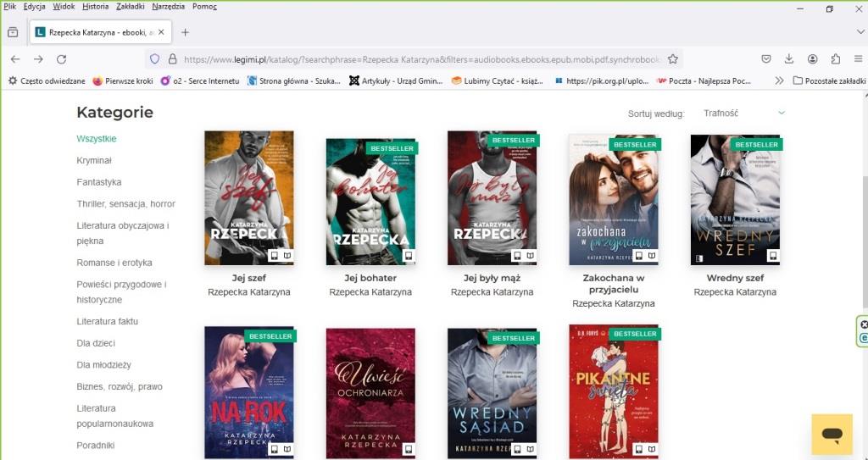Click author name under Jej bohater
868x460 pixels.
[370, 291]
